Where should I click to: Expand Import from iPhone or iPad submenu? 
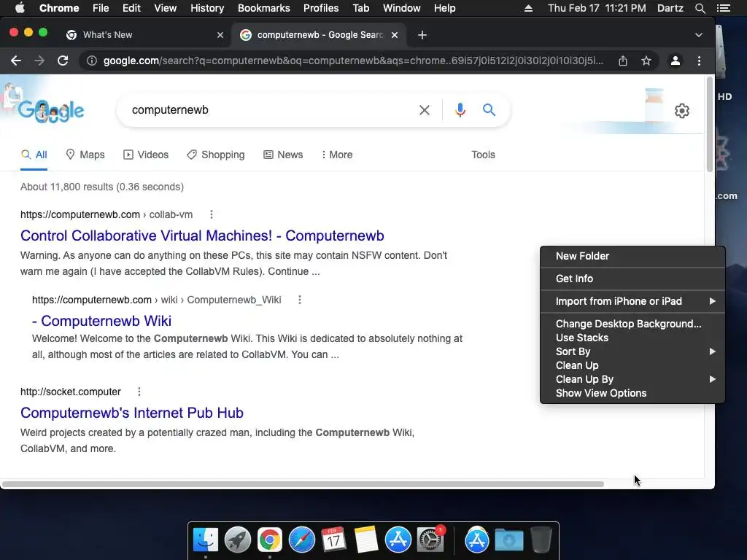(x=632, y=301)
